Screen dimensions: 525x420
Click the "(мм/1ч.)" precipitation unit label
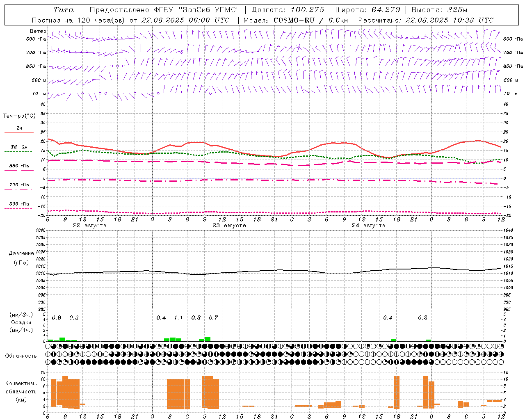coord(21,330)
